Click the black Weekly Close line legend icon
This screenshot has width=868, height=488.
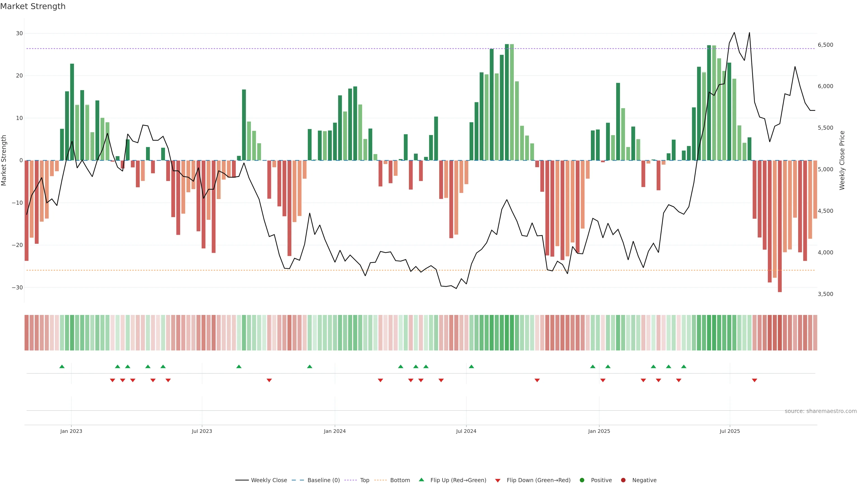[x=242, y=480]
